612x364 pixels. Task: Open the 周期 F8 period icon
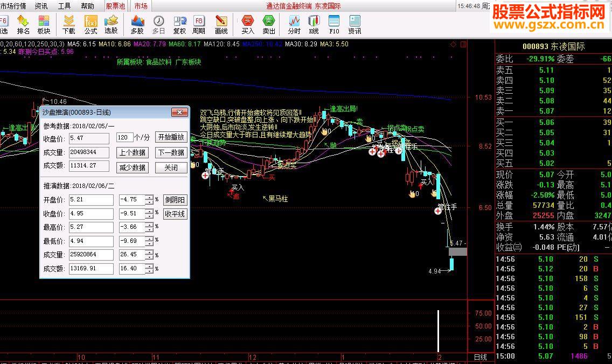(199, 25)
